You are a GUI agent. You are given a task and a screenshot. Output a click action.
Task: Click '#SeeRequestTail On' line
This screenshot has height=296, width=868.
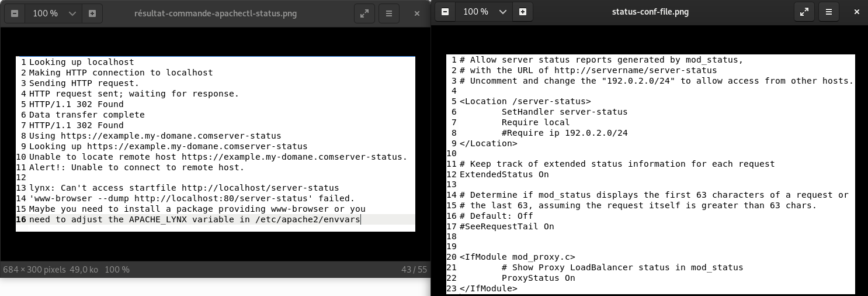[507, 226]
